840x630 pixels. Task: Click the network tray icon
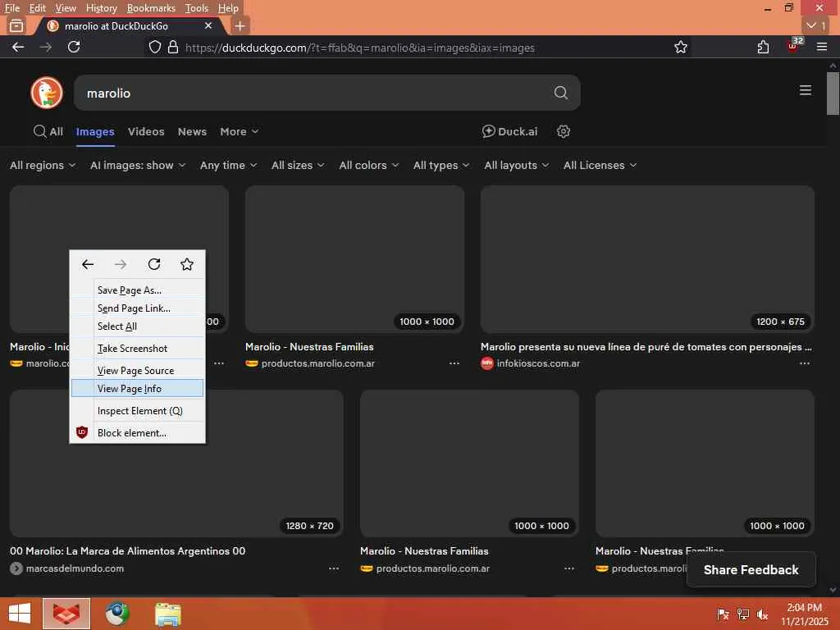click(x=742, y=614)
